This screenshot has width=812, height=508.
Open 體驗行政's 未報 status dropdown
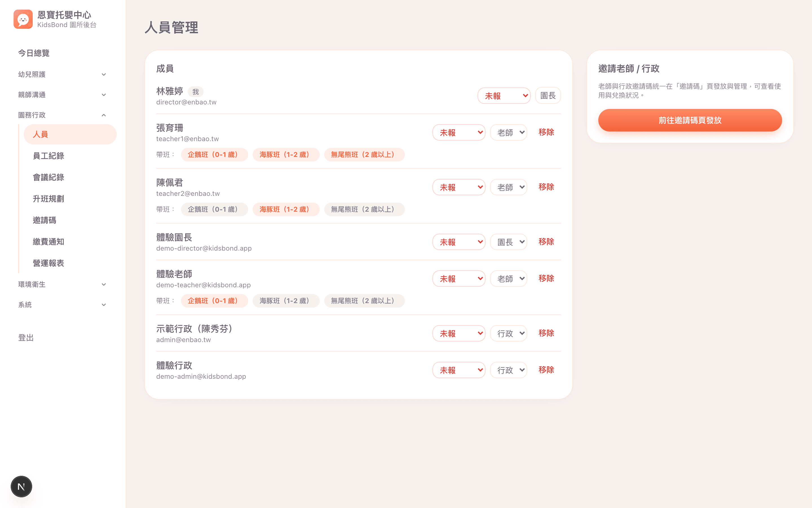click(x=459, y=370)
